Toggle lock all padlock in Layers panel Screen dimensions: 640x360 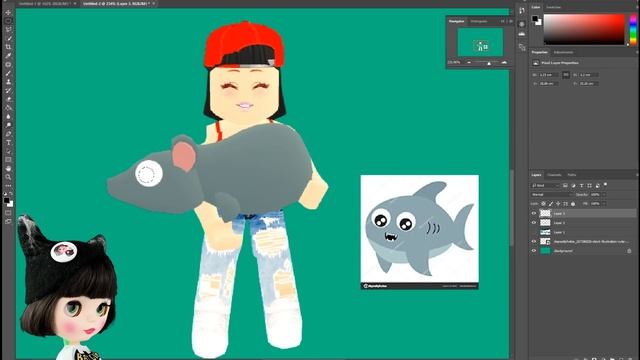coord(573,203)
